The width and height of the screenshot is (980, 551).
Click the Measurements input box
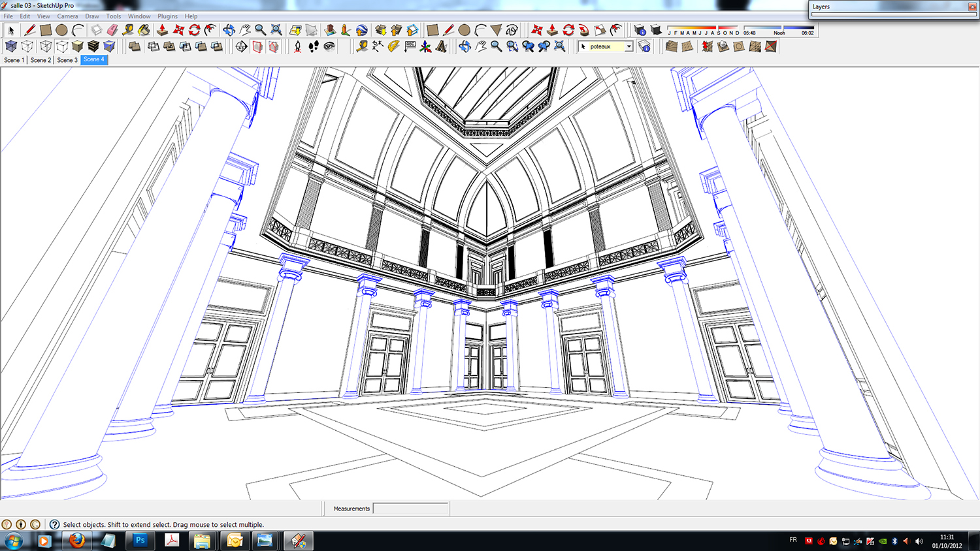tap(410, 509)
